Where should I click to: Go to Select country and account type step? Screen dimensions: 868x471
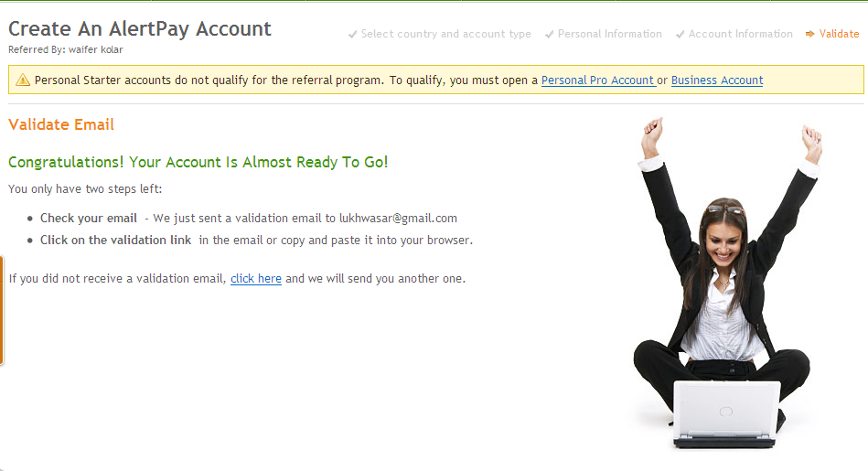coord(445,35)
